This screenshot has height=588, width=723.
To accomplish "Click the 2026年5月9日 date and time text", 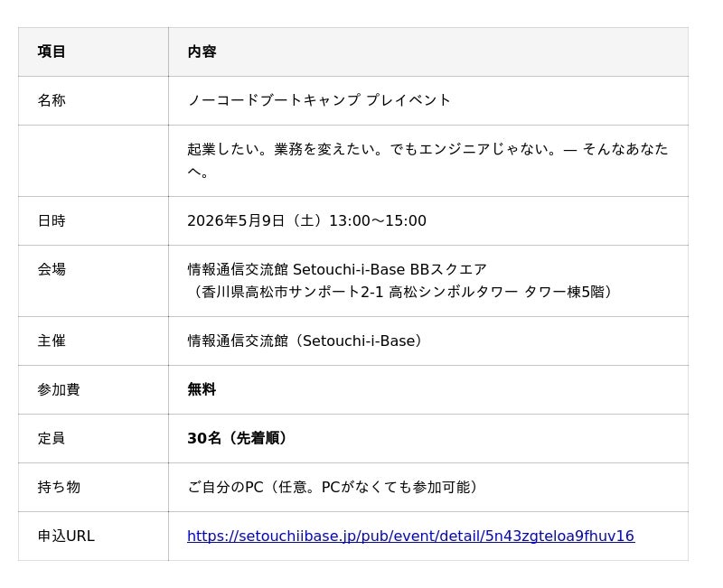I will 306,221.
